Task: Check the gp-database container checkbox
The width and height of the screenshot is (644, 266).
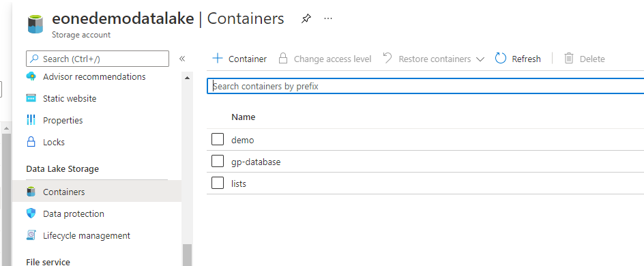Action: (x=218, y=162)
